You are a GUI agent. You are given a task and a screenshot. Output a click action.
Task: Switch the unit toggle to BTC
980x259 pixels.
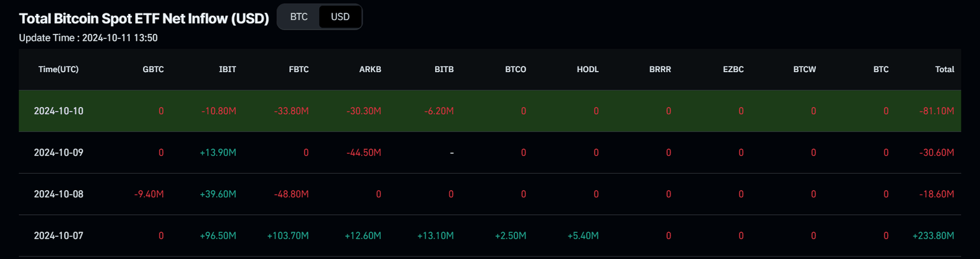299,17
